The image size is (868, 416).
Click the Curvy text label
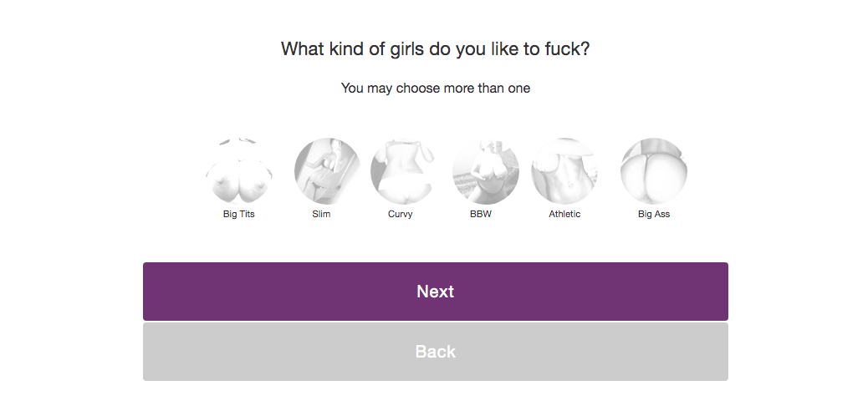click(x=401, y=214)
